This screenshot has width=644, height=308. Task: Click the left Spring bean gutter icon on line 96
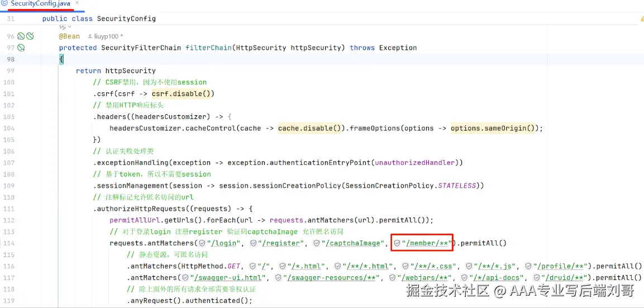(x=21, y=36)
